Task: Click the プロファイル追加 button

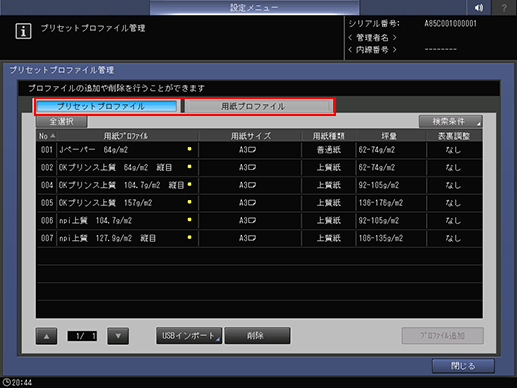Action: pyautogui.click(x=442, y=336)
